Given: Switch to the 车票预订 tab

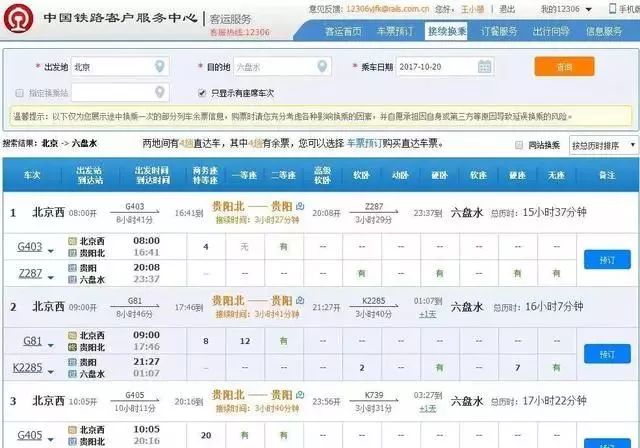Looking at the screenshot, I should coord(395,31).
